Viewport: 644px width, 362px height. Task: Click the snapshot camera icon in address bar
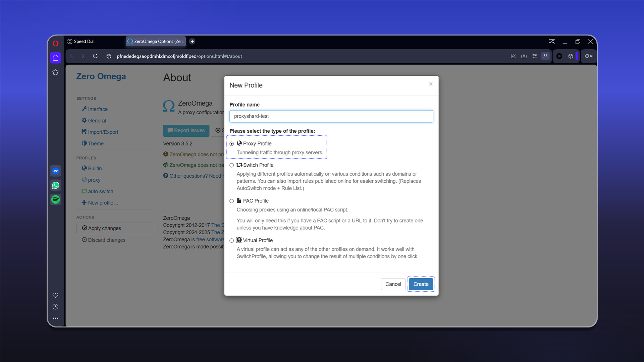coord(524,56)
